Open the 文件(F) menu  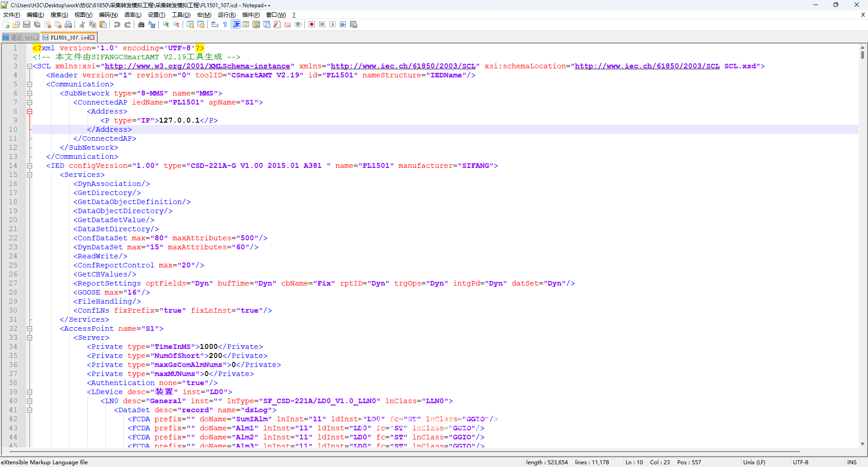coord(12,14)
